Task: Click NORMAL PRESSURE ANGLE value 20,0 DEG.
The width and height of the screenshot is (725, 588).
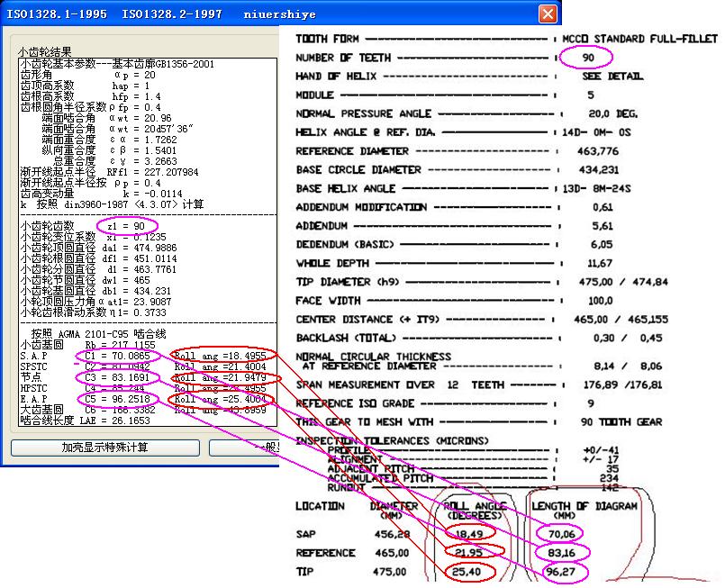Action: pos(613,113)
